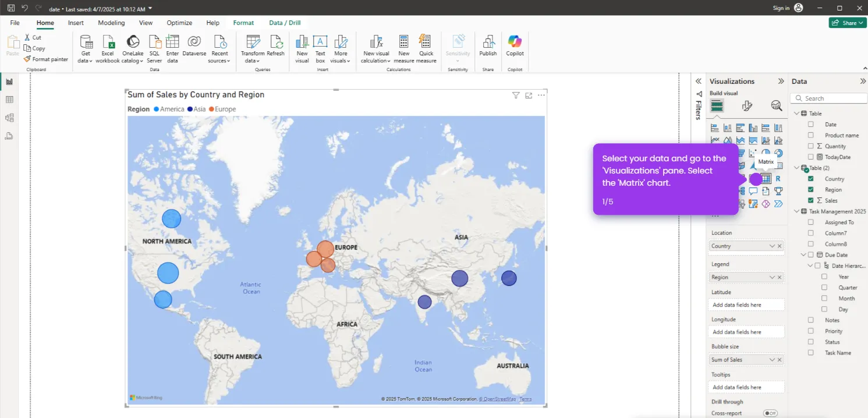Viewport: 868px width, 418px height.
Task: Click the Share button
Action: coord(847,23)
